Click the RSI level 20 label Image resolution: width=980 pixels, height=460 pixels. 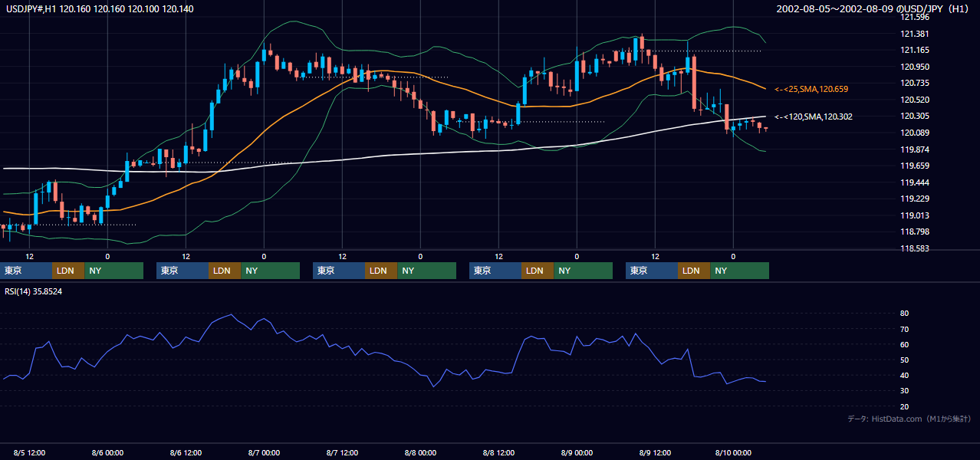pos(904,406)
